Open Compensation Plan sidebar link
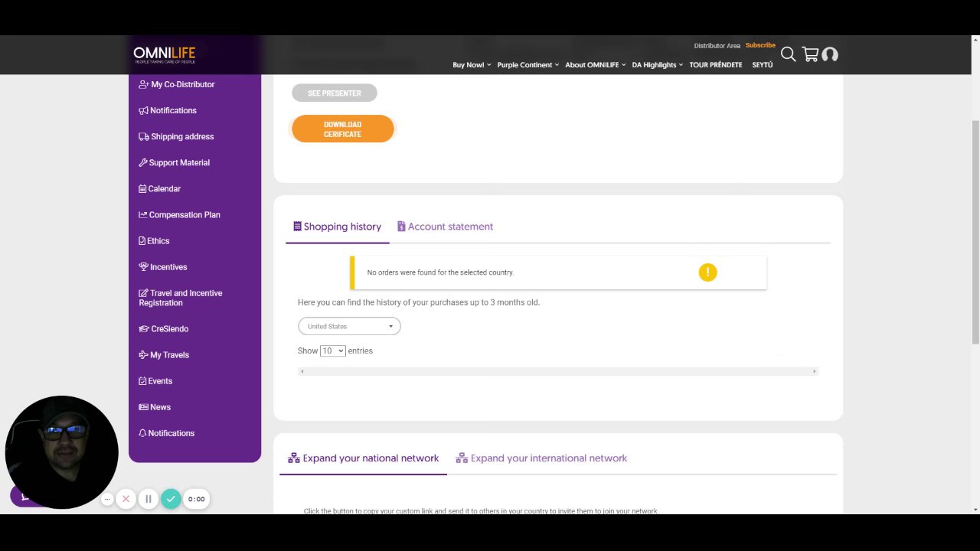This screenshot has width=980, height=551. [179, 214]
